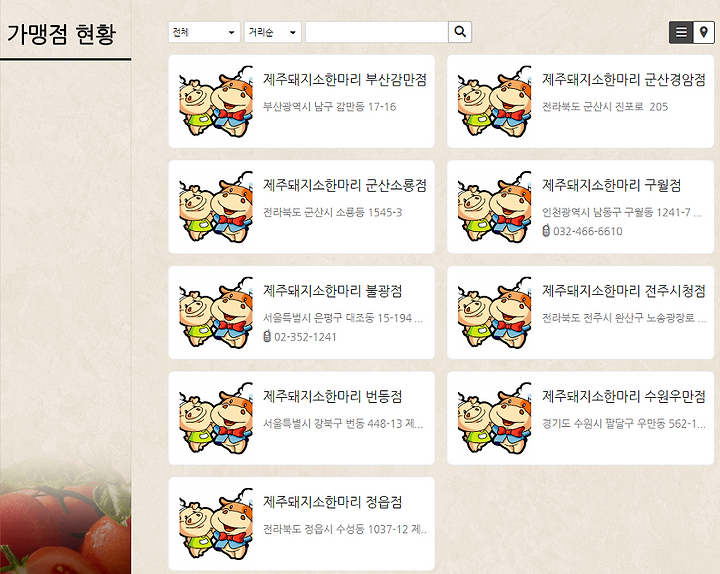This screenshot has height=574, width=720.
Task: Click 불광점 phone number 02-352-1241
Action: [305, 337]
